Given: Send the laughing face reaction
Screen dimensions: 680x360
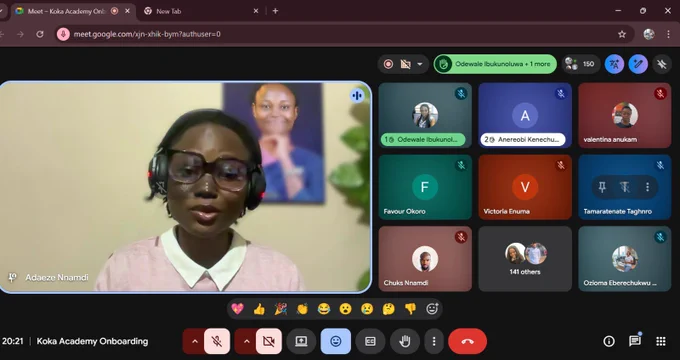Looking at the screenshot, I should click(324, 309).
